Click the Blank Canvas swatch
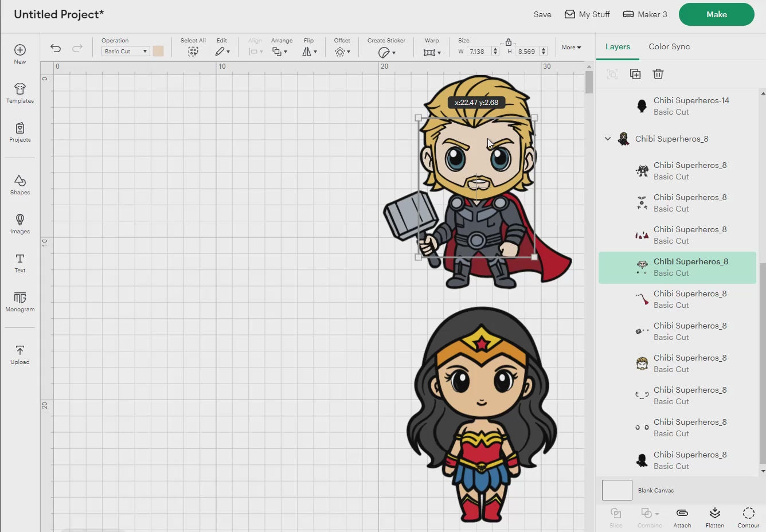 (x=617, y=490)
